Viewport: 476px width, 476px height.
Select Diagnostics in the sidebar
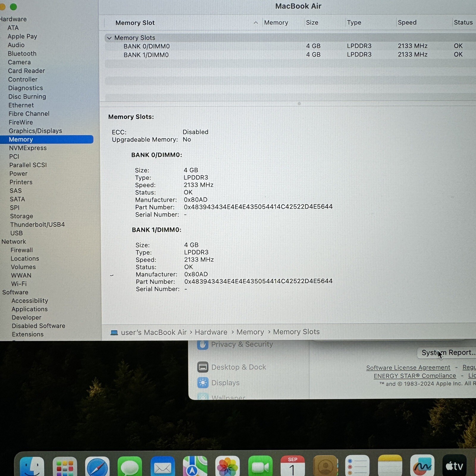pos(26,88)
